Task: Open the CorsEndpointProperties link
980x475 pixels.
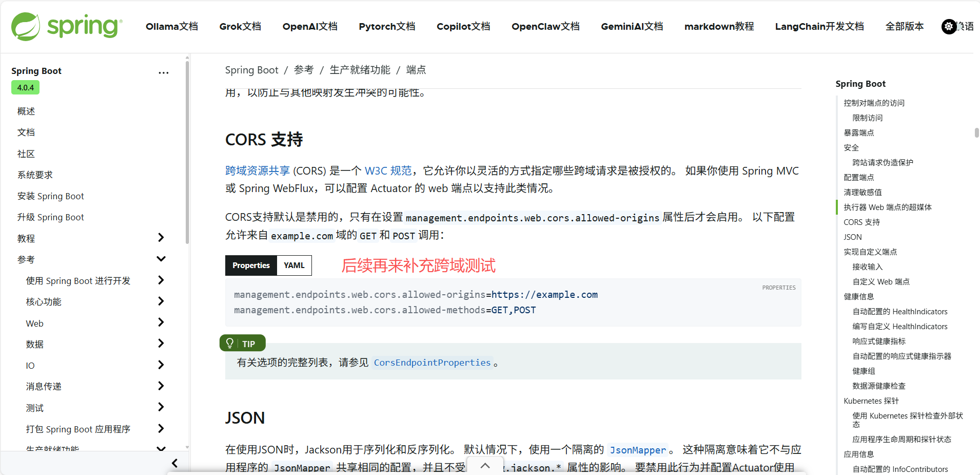Action: tap(432, 363)
